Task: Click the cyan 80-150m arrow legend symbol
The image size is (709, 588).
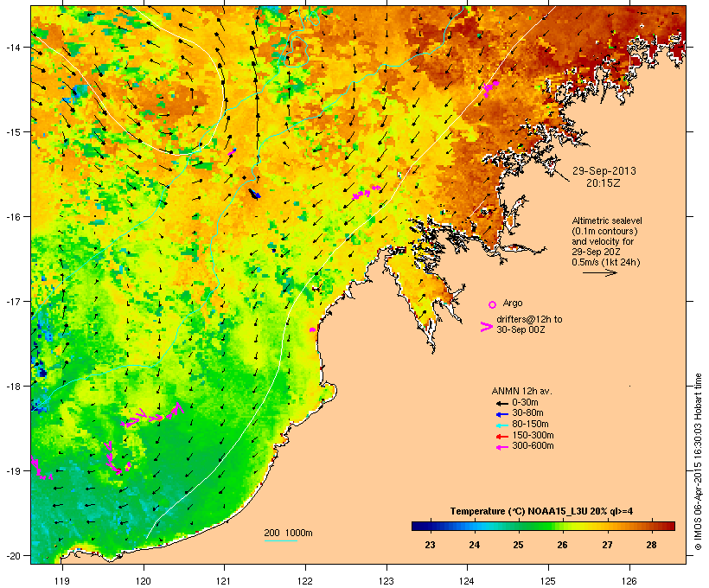Action: point(501,425)
